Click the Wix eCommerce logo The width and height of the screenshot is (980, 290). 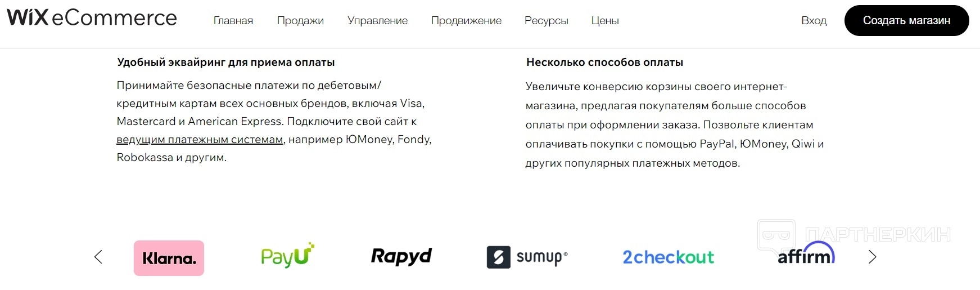point(92,18)
